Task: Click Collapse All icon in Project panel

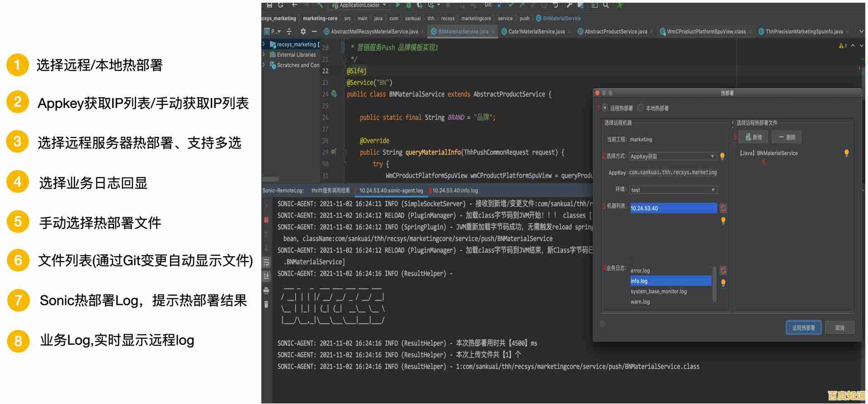Action: pos(289,31)
